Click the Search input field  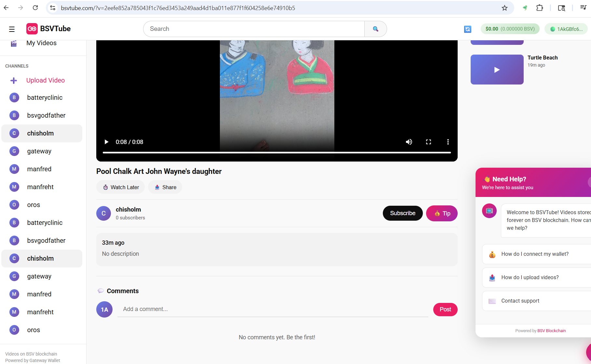(254, 29)
